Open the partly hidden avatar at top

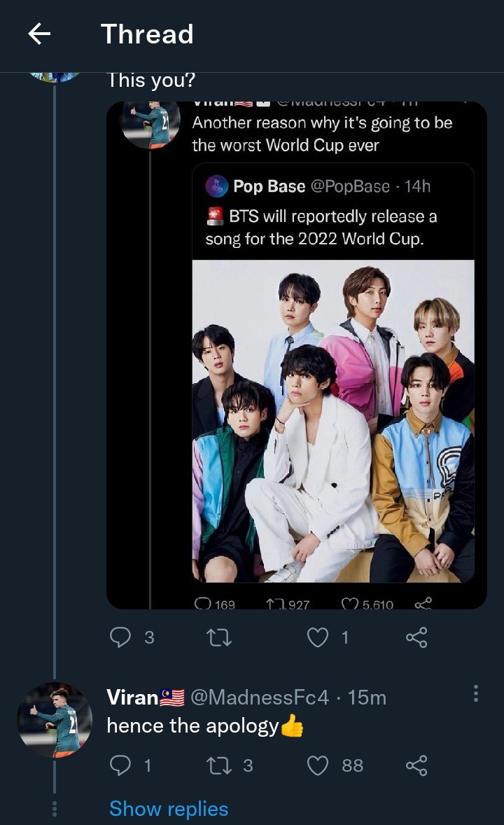click(x=55, y=77)
